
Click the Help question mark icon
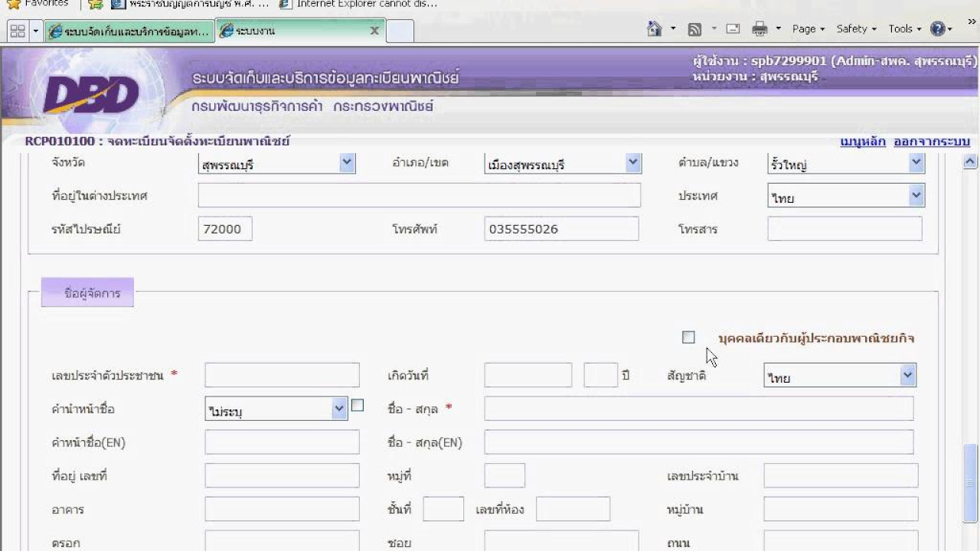tap(938, 29)
